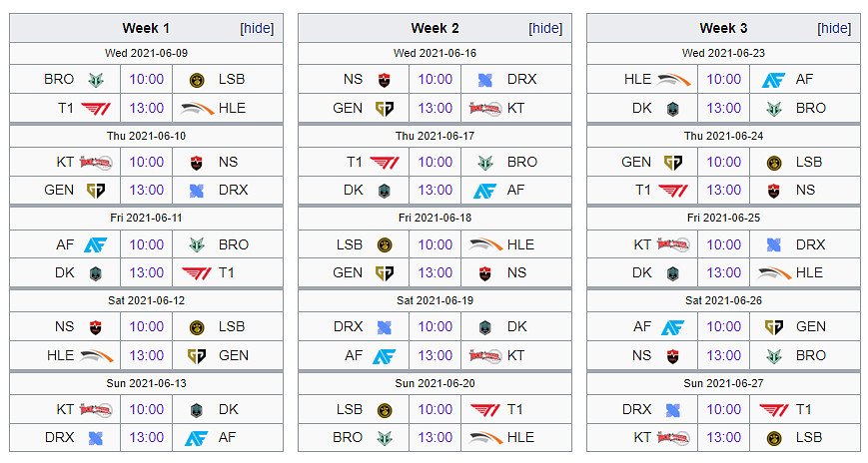Click the 13:00 link for KT vs LSB
The height and width of the screenshot is (463, 868).
[x=724, y=437]
